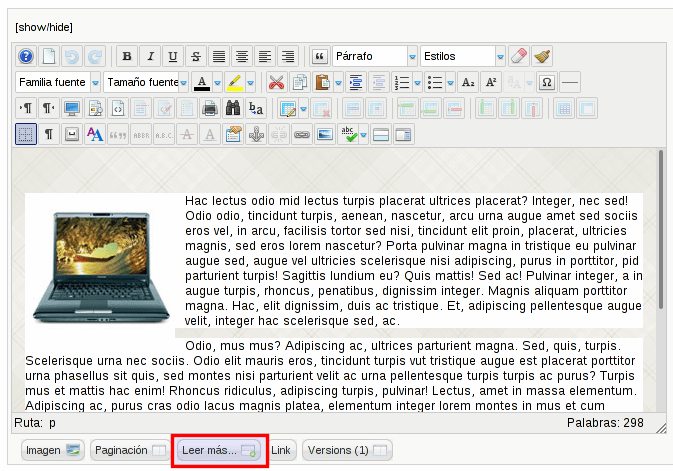Screen dimensions: 673x471
Task: Open the Versions (1) button
Action: [347, 450]
